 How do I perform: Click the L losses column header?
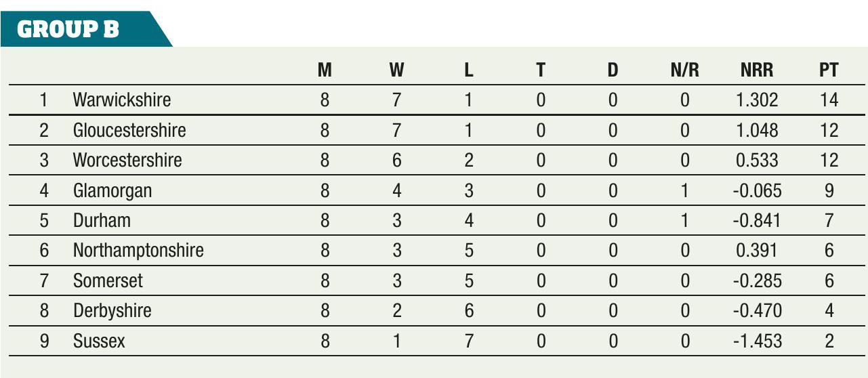pos(469,70)
